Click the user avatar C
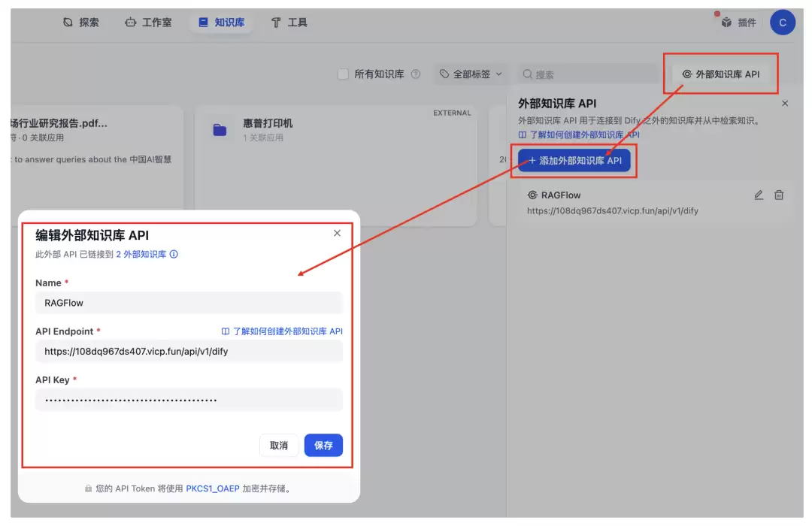This screenshot has height=526, width=812. tap(782, 23)
